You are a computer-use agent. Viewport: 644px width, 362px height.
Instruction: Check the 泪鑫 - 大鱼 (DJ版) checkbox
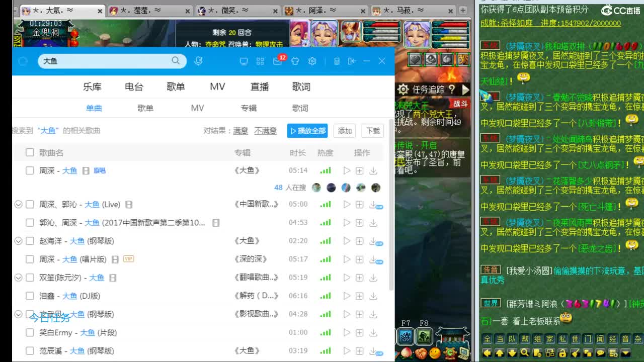(30, 296)
